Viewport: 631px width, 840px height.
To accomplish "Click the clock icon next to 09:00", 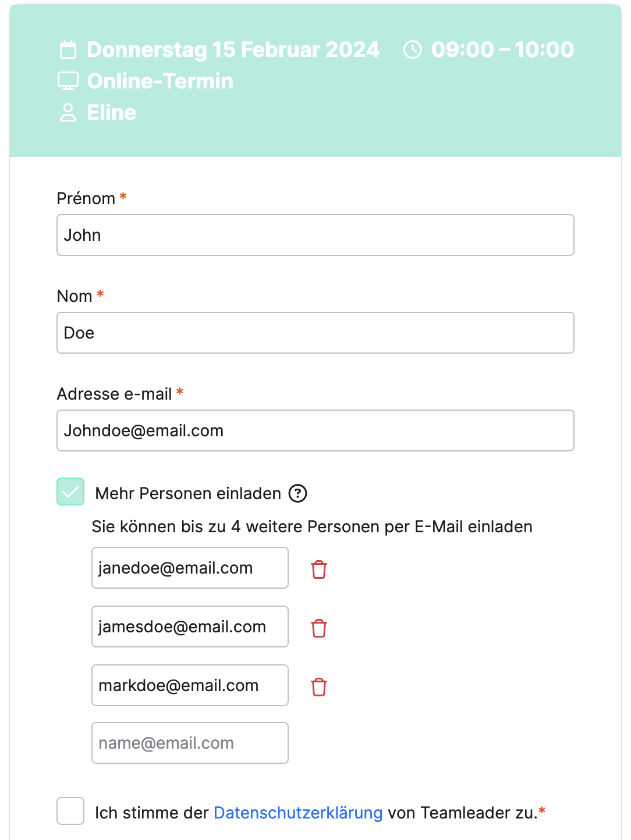I will tap(413, 50).
